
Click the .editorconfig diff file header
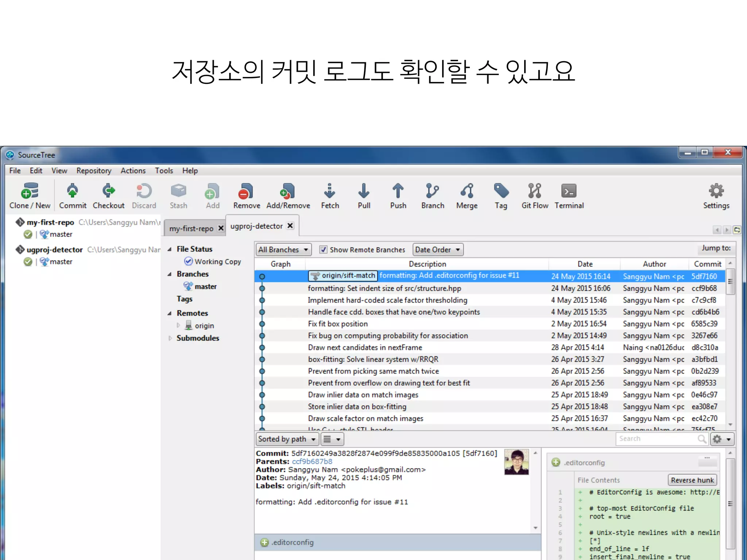tap(634, 463)
